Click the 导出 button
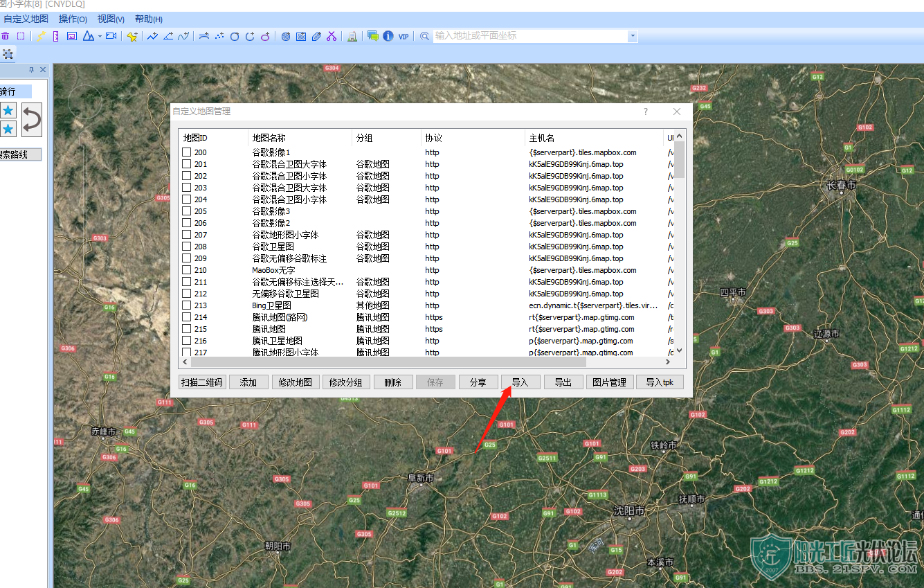The width and height of the screenshot is (924, 588). [x=563, y=382]
